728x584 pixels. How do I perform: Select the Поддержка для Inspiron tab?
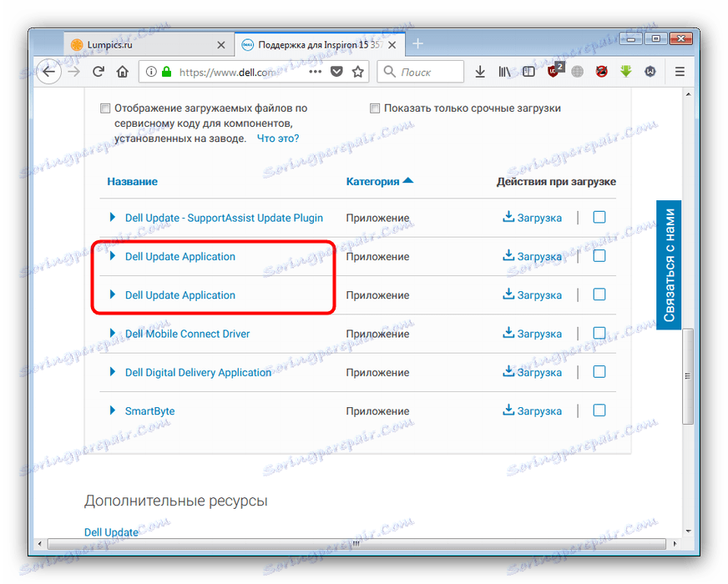[x=321, y=45]
